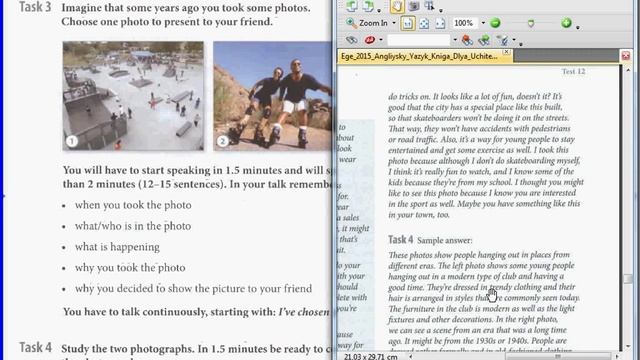The image size is (640, 360).
Task: Click the overflow dot after green plus button
Action: click(x=578, y=27)
